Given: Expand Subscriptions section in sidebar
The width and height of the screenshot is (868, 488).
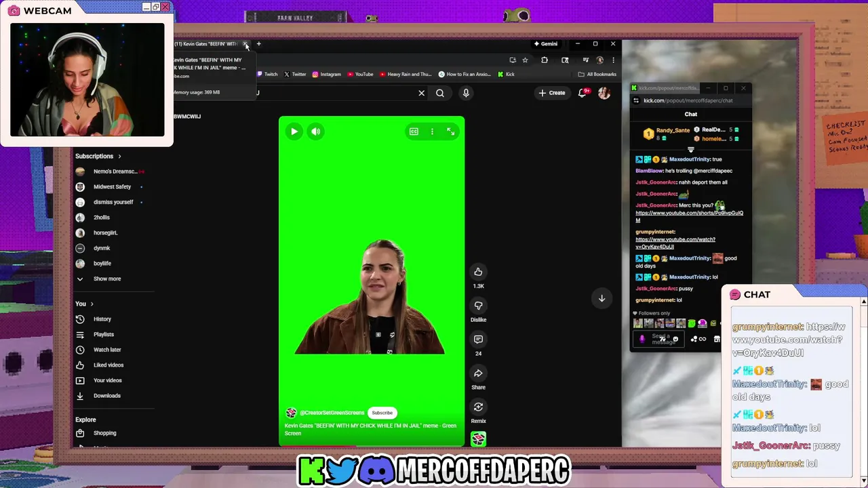Looking at the screenshot, I should pyautogui.click(x=98, y=157).
